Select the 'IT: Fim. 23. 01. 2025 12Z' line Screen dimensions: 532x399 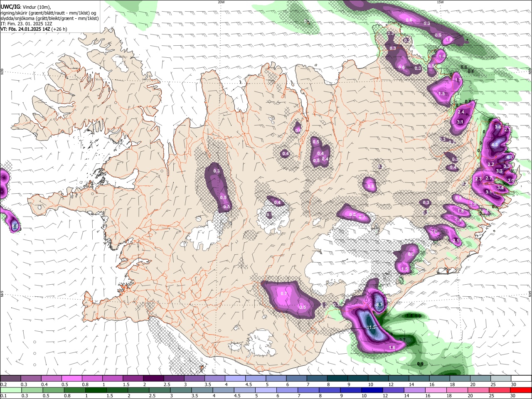[26, 24]
